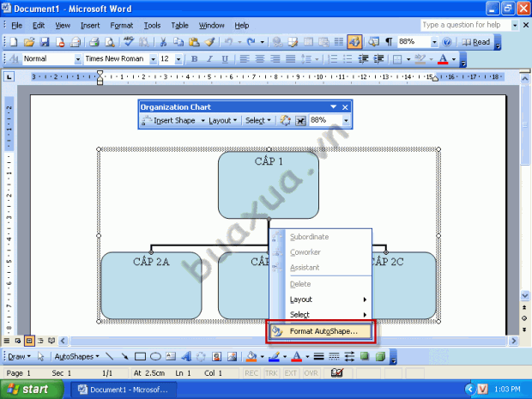Toggle Bold formatting
The width and height of the screenshot is (532, 399).
[194, 59]
